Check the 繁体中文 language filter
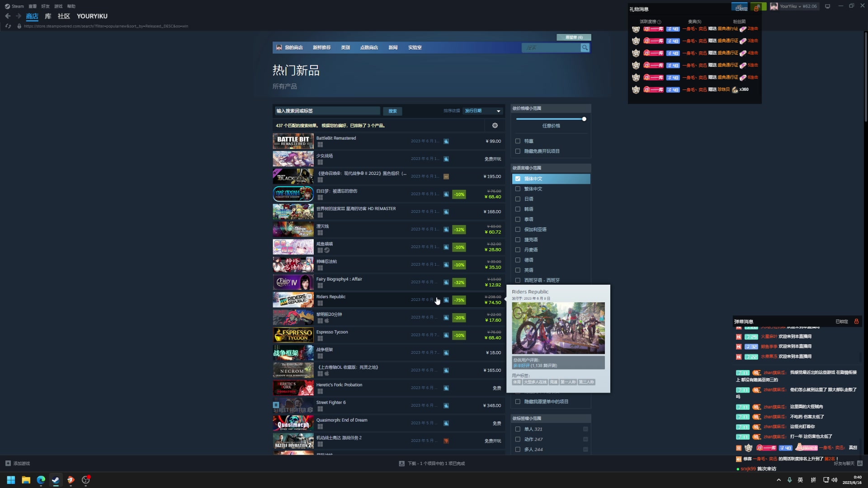Image resolution: width=868 pixels, height=488 pixels. tap(518, 189)
